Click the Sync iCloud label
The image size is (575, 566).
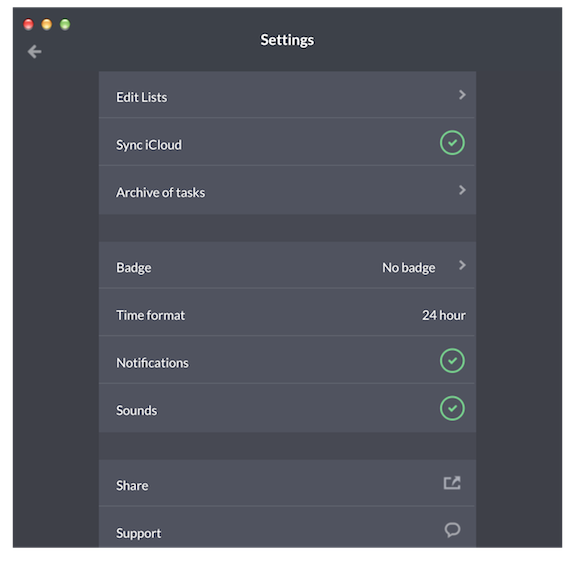149,145
